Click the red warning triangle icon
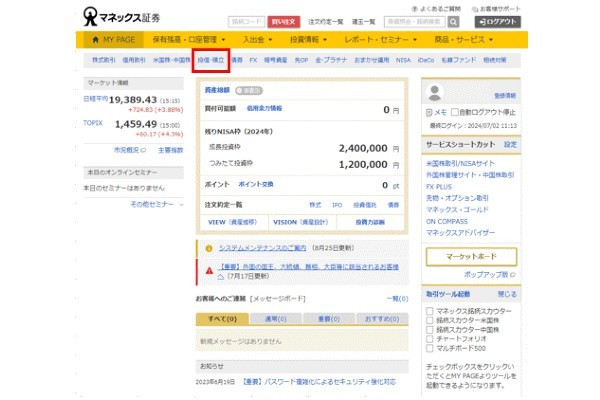The width and height of the screenshot is (600, 400). click(209, 271)
